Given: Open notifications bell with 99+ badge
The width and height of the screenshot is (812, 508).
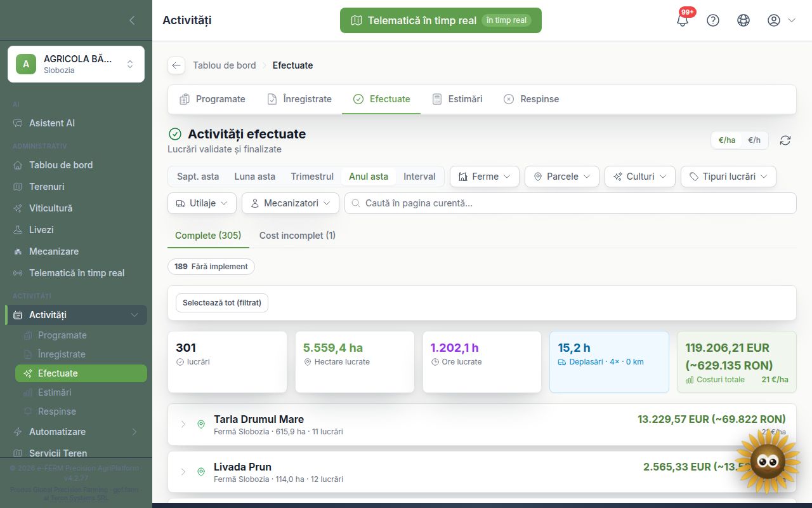Looking at the screenshot, I should 683,20.
